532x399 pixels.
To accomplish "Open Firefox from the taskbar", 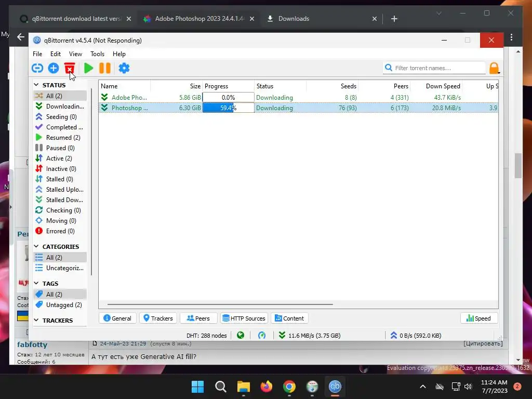I will (x=267, y=387).
